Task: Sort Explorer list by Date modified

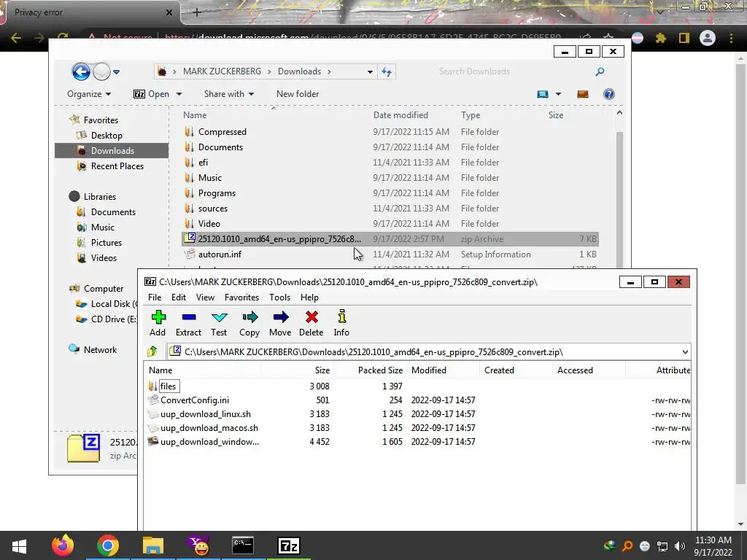Action: coord(400,114)
